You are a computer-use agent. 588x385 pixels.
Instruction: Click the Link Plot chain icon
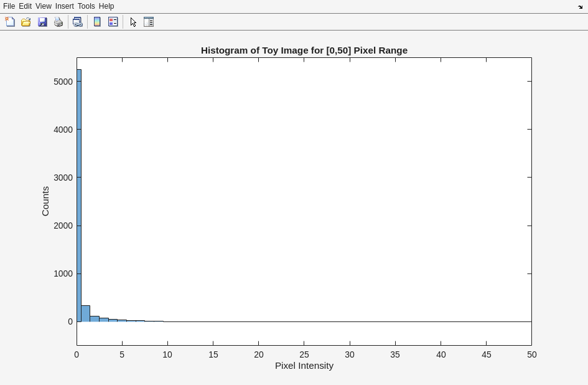tap(78, 22)
